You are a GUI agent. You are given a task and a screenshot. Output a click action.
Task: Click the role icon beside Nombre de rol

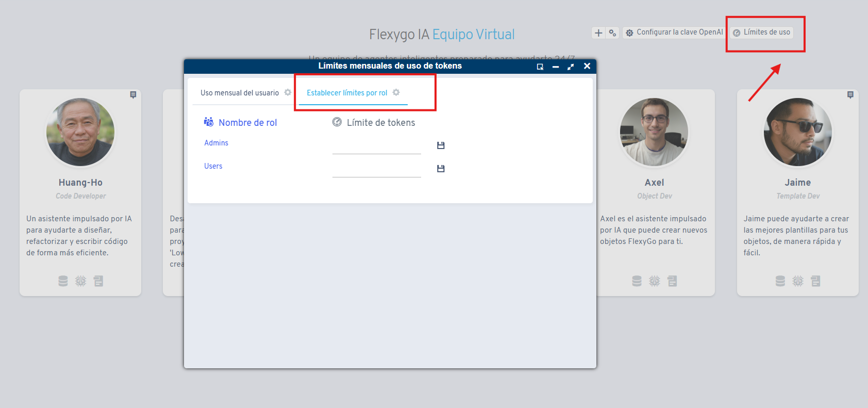(x=208, y=122)
